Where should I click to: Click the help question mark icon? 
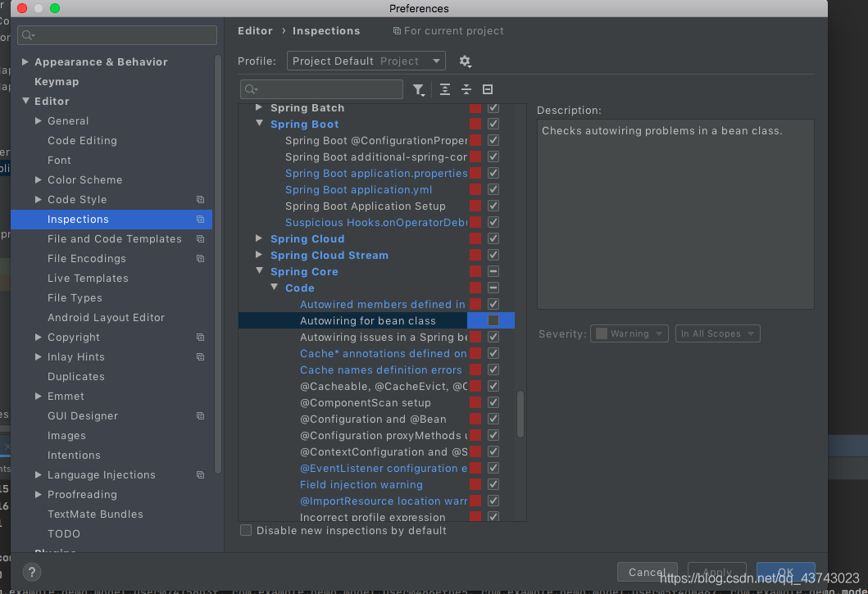31,572
